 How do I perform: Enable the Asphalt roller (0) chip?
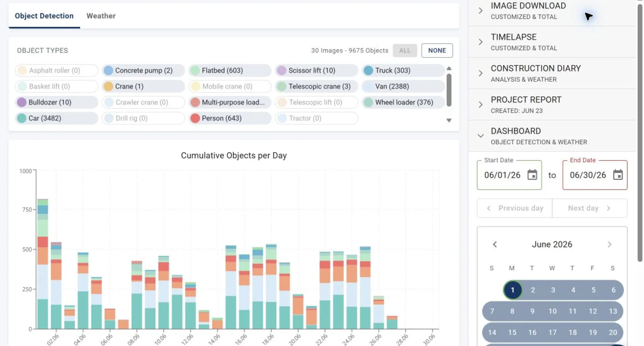click(56, 70)
